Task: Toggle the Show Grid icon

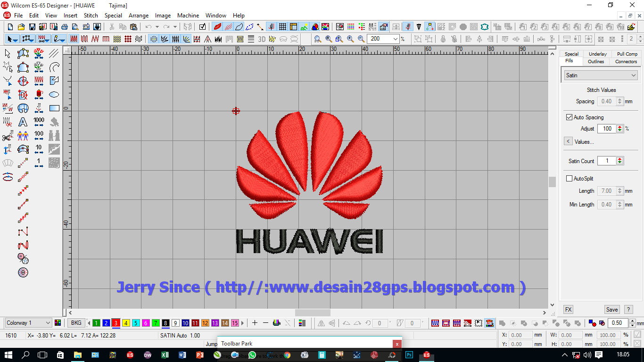Action: coord(282,27)
